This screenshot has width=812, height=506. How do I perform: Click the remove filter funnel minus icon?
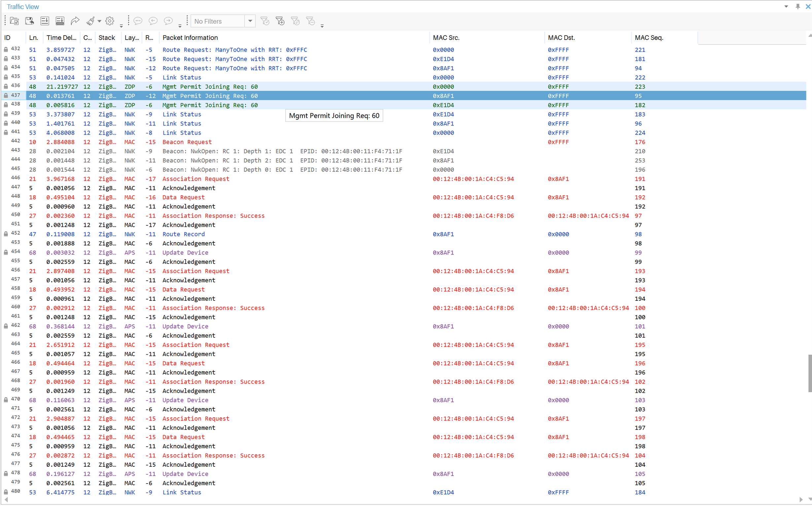[310, 21]
